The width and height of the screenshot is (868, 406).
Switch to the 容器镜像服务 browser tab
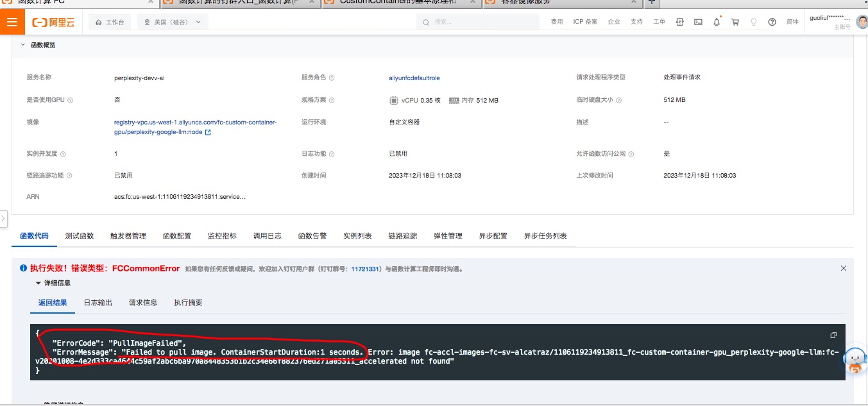point(561,2)
